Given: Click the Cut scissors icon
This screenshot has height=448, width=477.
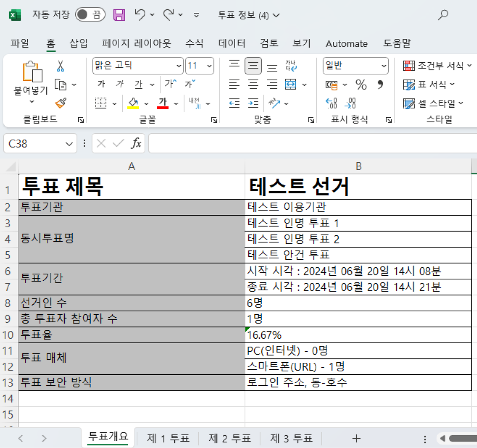Looking at the screenshot, I should click(60, 66).
